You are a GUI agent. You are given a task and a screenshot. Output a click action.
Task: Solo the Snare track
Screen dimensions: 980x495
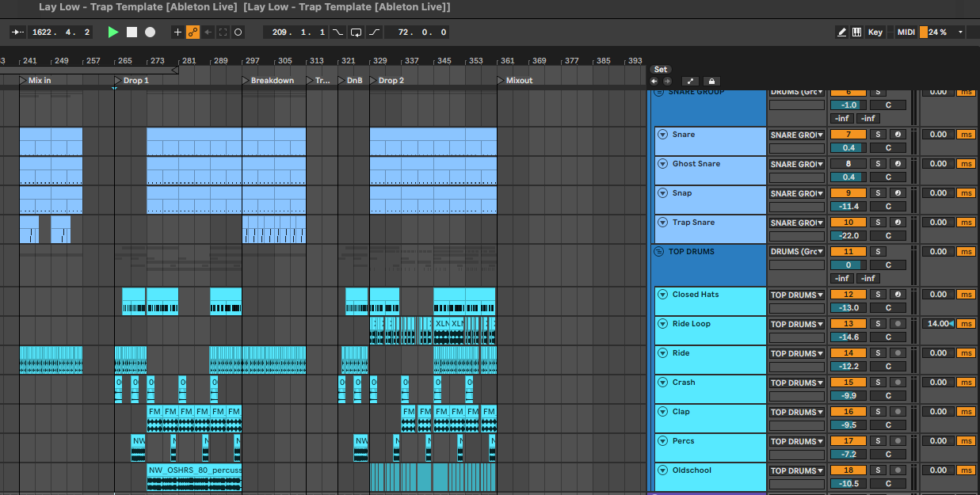(x=878, y=135)
